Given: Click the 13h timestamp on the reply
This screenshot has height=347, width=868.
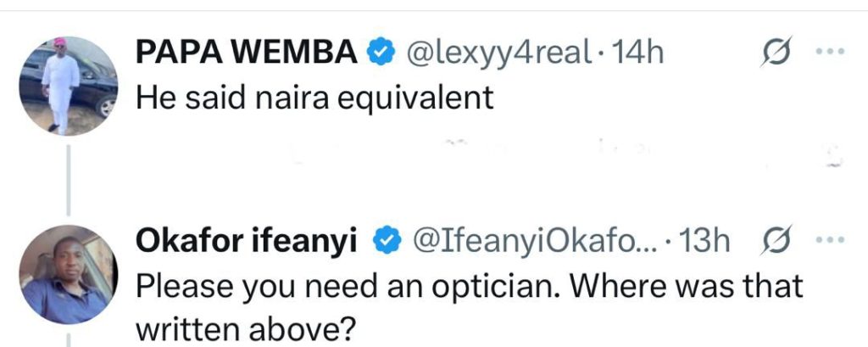Looking at the screenshot, I should 705,243.
